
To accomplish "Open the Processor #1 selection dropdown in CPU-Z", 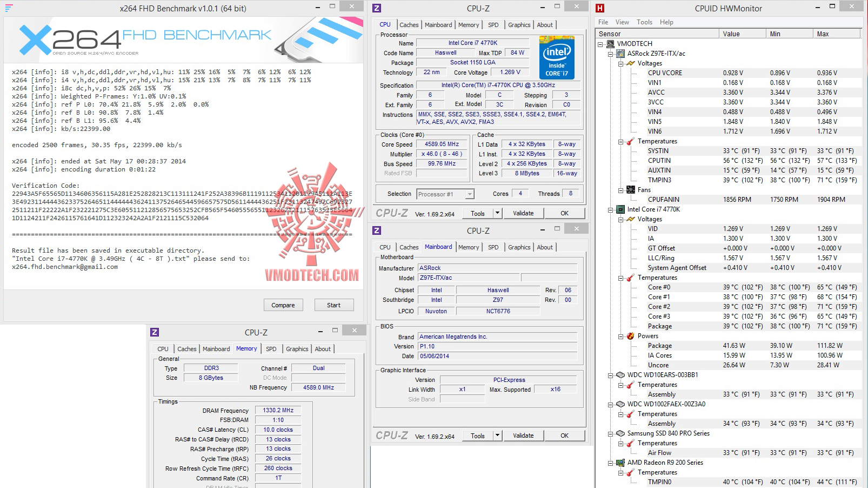I will (x=470, y=194).
